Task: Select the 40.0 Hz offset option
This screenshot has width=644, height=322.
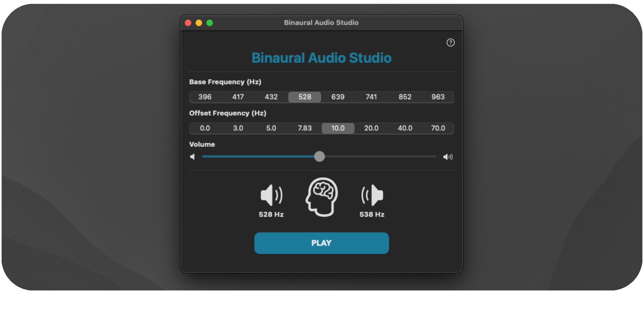Action: [404, 128]
